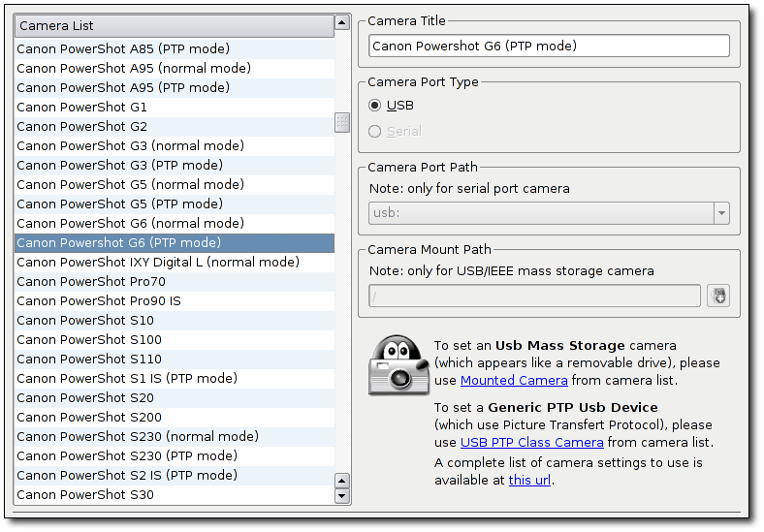Screen dimensions: 764x532
Task: Select Canon PowerShot A85 (PTP mode)
Action: click(175, 49)
